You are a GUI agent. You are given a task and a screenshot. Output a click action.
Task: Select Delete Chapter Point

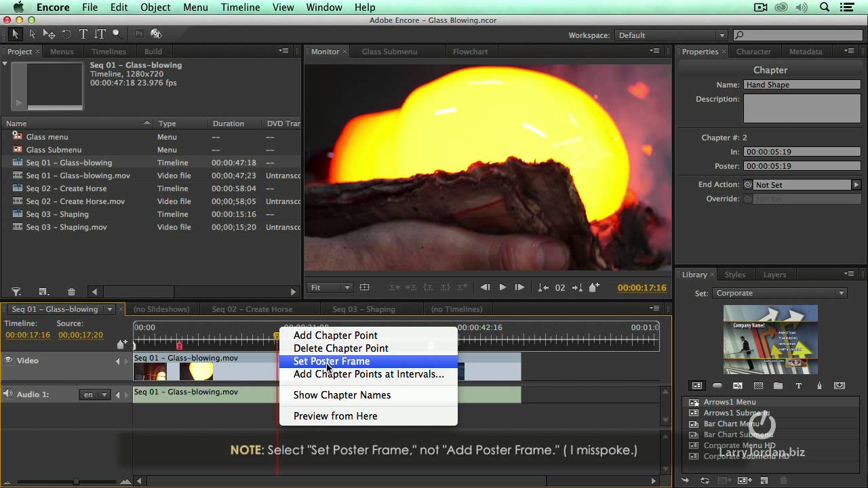point(368,348)
